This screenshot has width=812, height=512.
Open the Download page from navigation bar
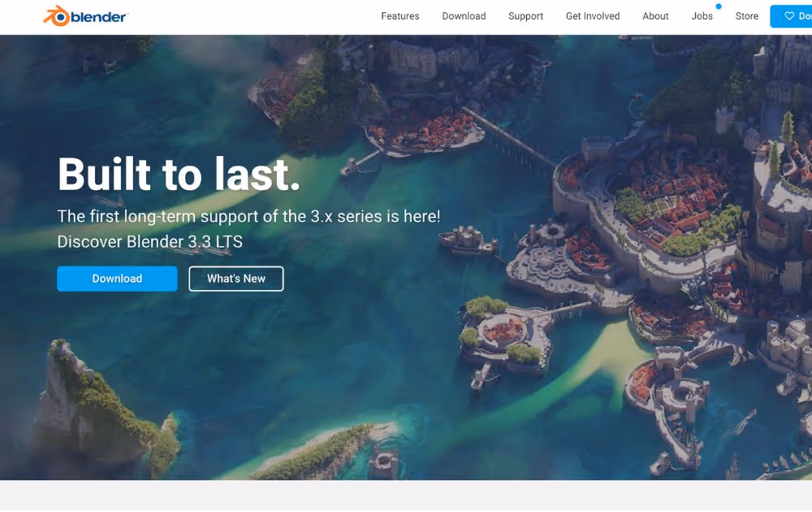pos(464,16)
